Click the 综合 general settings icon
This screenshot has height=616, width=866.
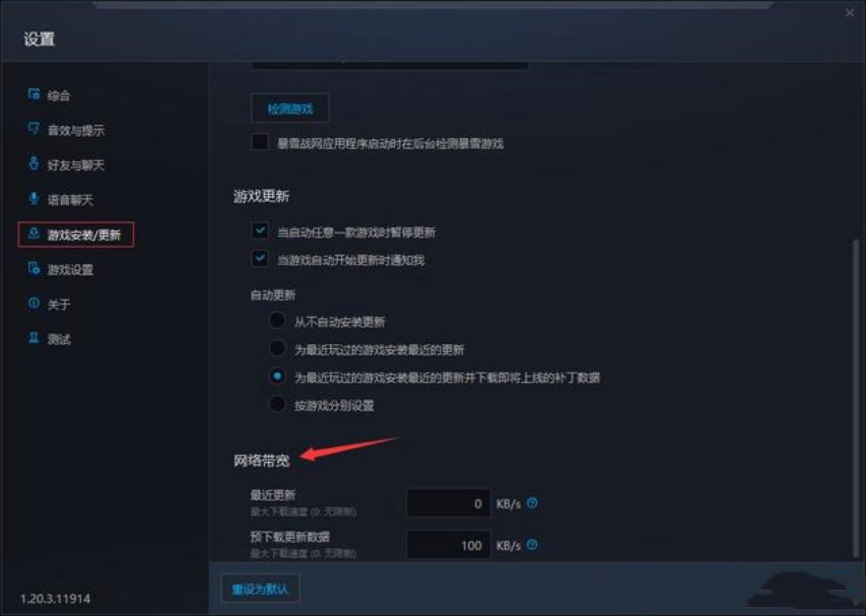coord(34,94)
